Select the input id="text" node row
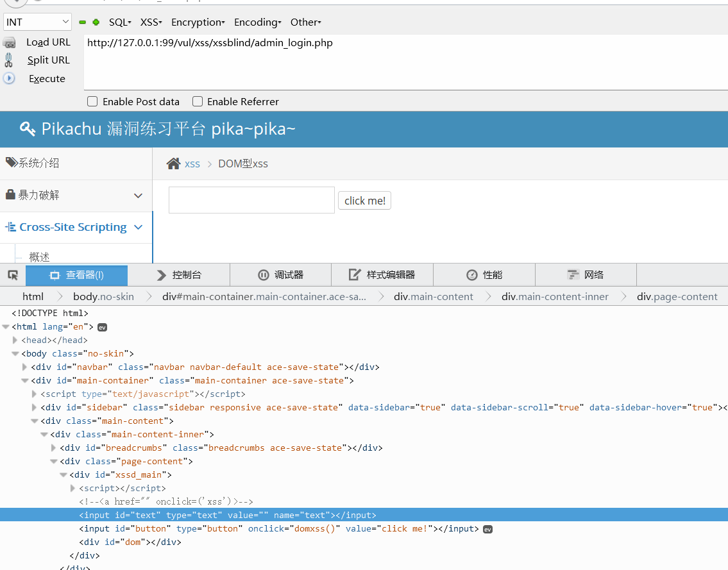 pyautogui.click(x=364, y=516)
